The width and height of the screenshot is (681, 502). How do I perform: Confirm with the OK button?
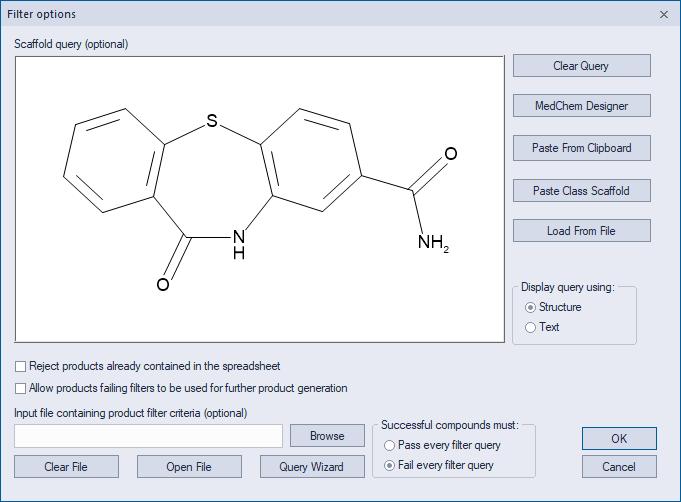pyautogui.click(x=619, y=439)
